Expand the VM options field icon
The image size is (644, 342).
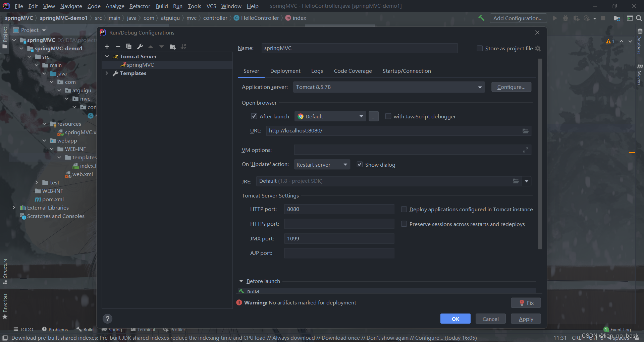(525, 150)
